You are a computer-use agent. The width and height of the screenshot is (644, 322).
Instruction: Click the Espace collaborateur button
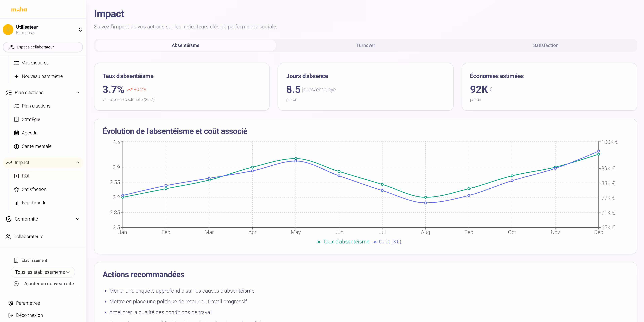click(43, 47)
